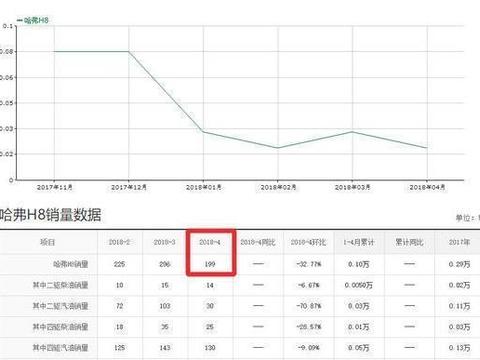The height and width of the screenshot is (360, 480).
Task: Click the 15 cell in 二驱柴油 row
Action: coord(165,285)
